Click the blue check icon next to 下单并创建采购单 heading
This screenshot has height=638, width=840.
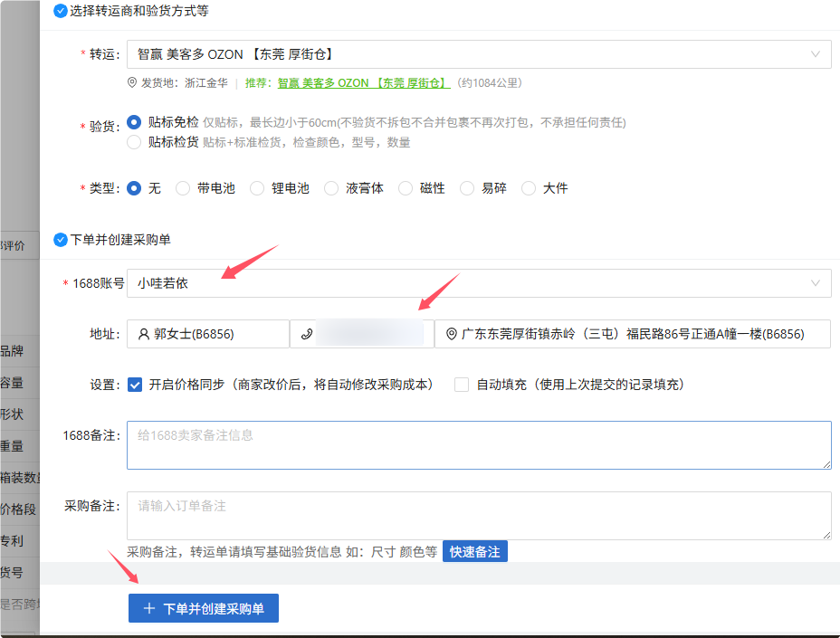point(61,240)
